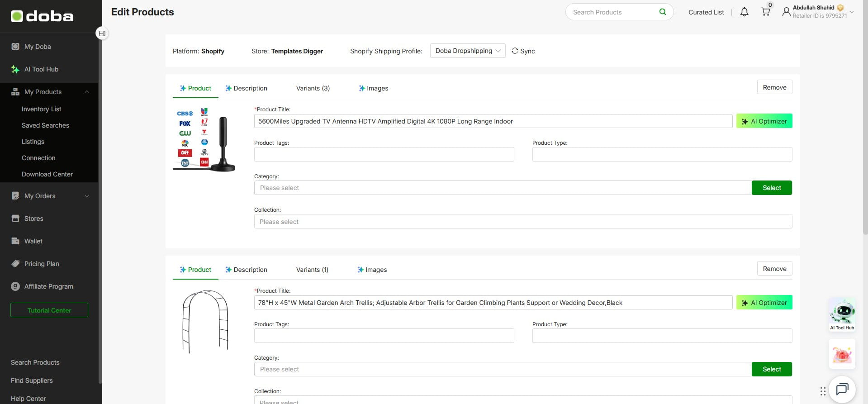Screen dimensions: 868x404
Task: Open Listings page
Action: pyautogui.click(x=33, y=142)
